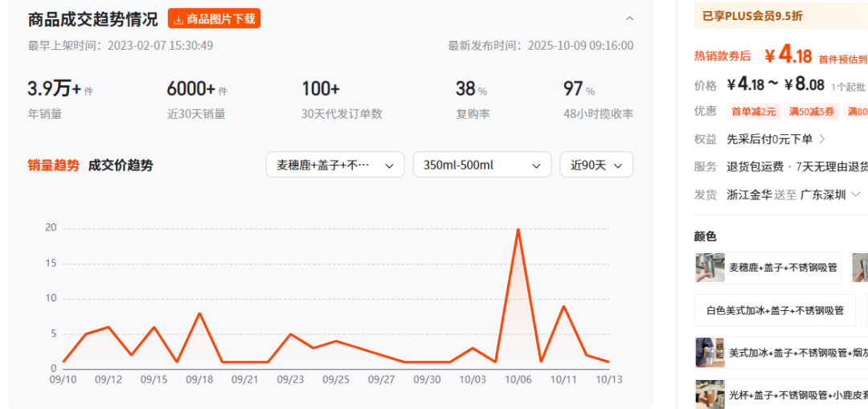The image size is (868, 409).
Task: Open the 先采后付0元下单 rights link
Action: [776, 139]
